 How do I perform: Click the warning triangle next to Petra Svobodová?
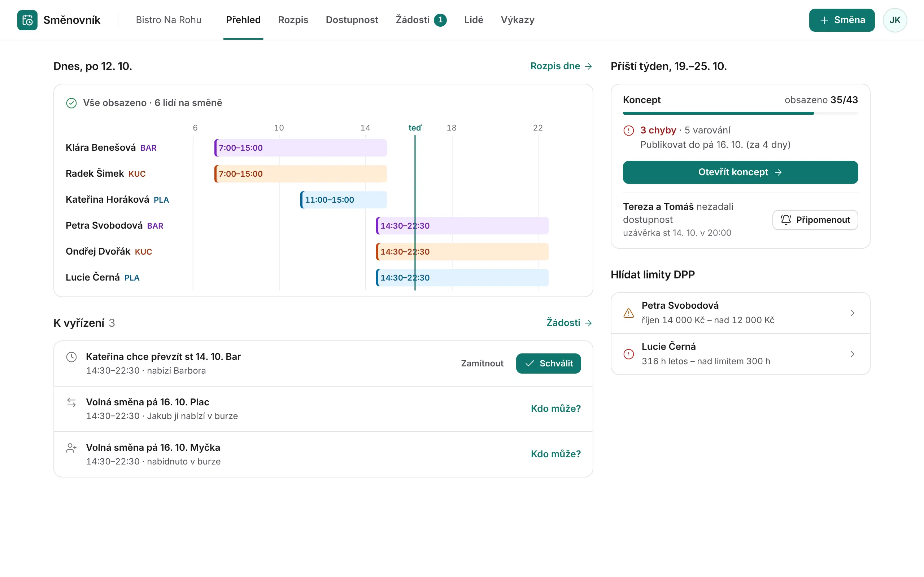[x=628, y=313]
